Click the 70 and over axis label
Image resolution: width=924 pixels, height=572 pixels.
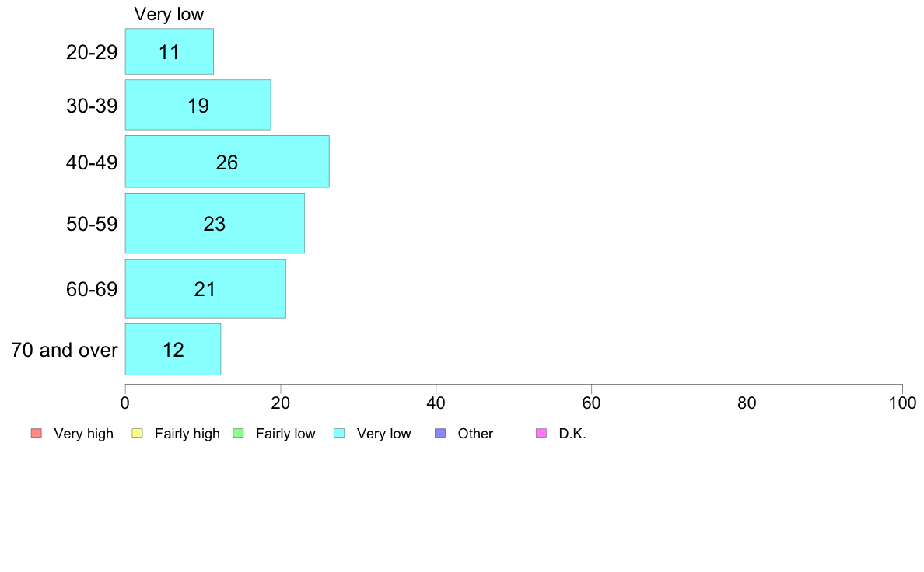(x=65, y=350)
